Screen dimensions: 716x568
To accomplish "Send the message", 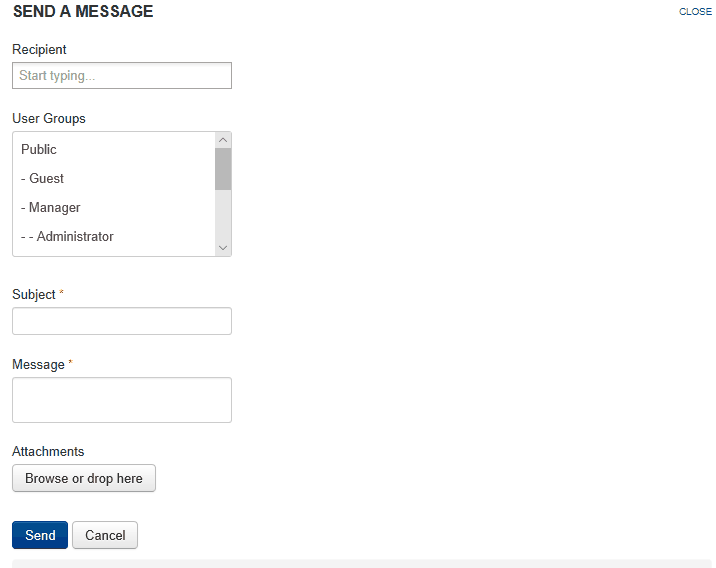I will pos(40,535).
